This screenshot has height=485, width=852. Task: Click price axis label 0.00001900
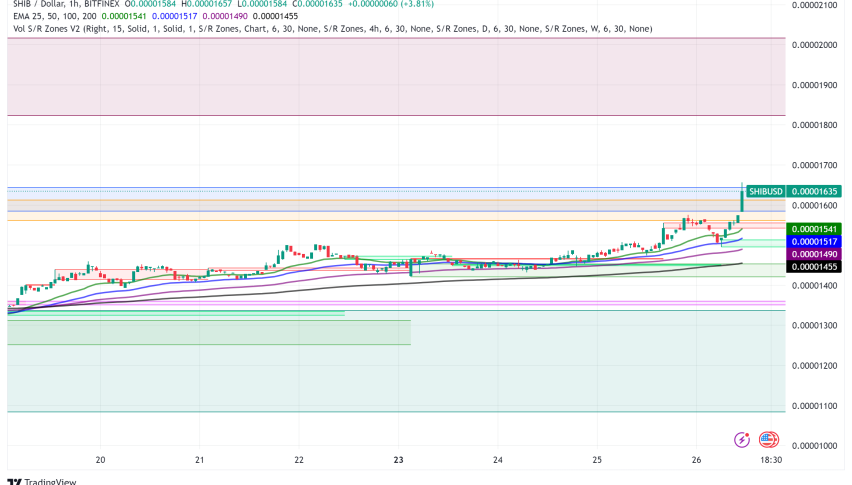[x=814, y=85]
